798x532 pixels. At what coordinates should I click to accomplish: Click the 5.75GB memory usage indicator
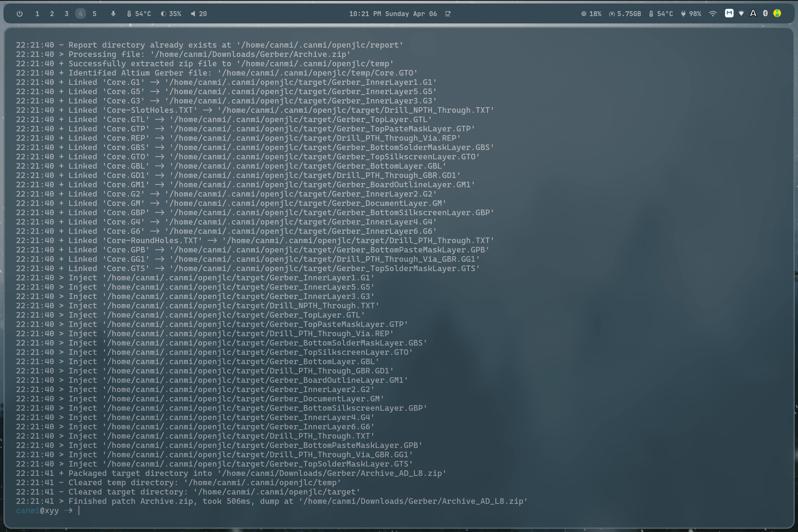[625, 14]
